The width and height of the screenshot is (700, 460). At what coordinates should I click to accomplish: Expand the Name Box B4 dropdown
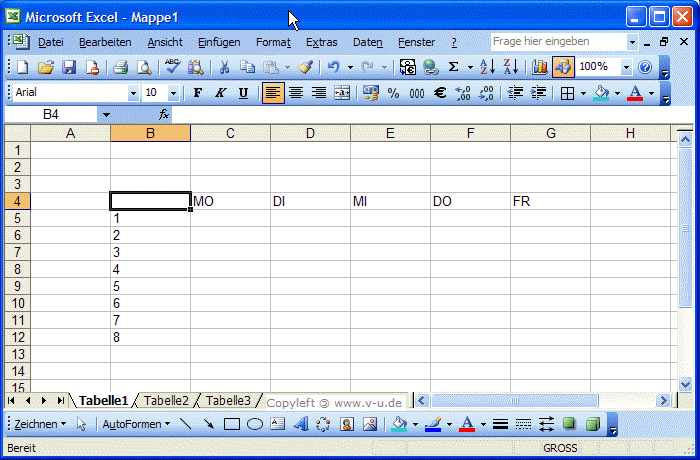(x=106, y=115)
